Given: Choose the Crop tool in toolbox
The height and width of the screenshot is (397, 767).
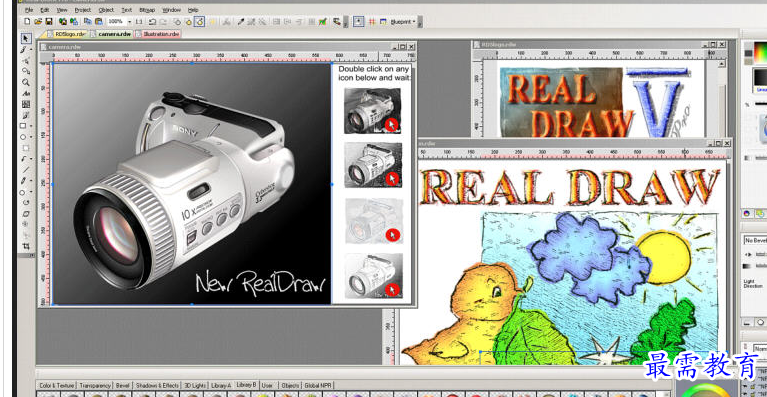Looking at the screenshot, I should (26, 246).
